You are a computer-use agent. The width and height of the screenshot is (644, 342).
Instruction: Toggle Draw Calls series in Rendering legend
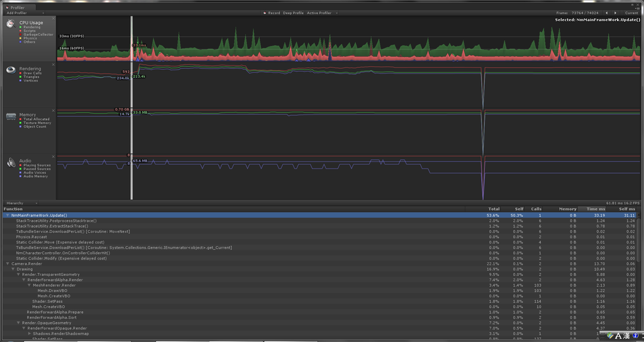coord(30,73)
